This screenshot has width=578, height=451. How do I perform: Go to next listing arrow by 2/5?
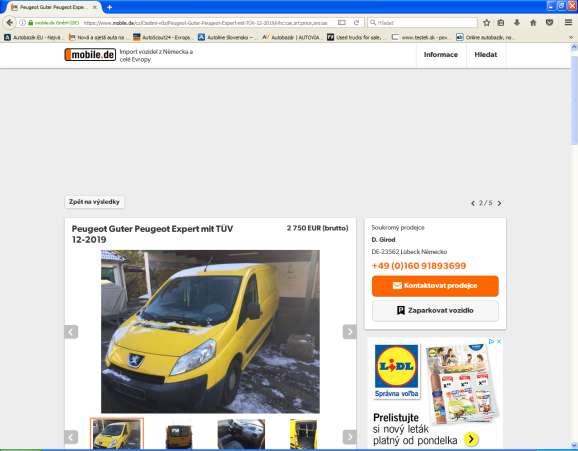499,203
